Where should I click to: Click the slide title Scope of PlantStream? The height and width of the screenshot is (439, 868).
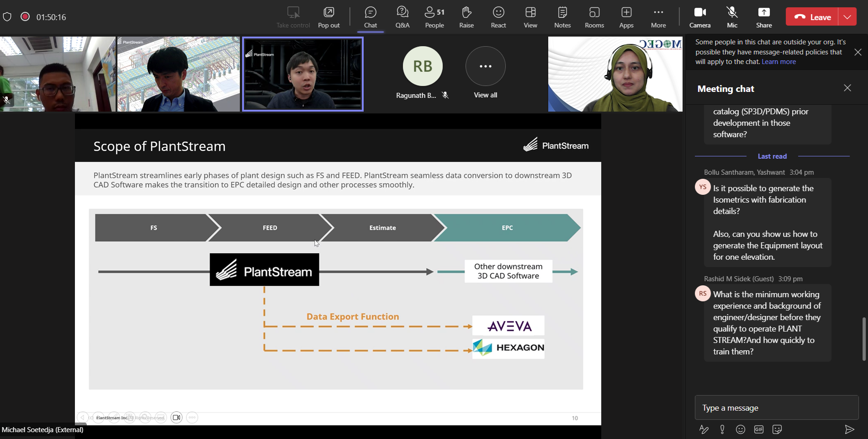(x=159, y=146)
